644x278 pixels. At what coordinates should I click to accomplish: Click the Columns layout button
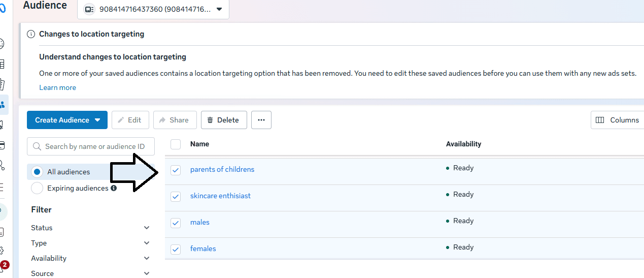click(x=617, y=120)
